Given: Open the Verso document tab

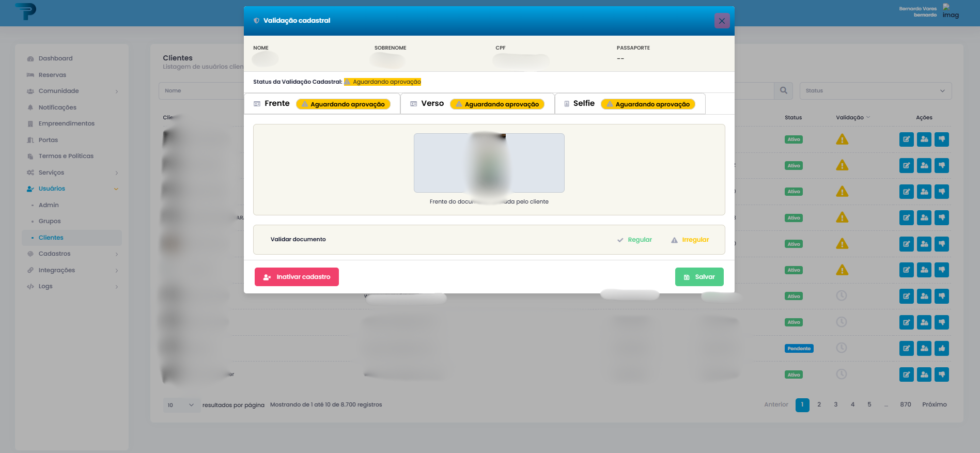Looking at the screenshot, I should point(477,104).
